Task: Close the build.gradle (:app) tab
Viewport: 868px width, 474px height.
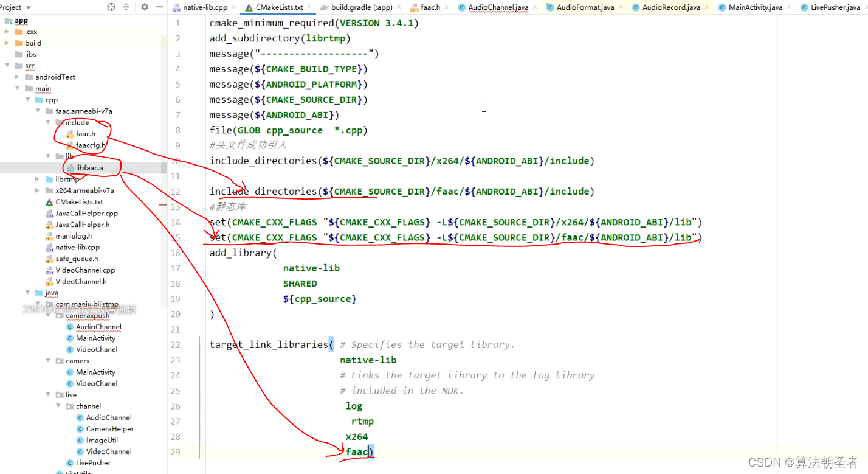Action: pyautogui.click(x=399, y=7)
